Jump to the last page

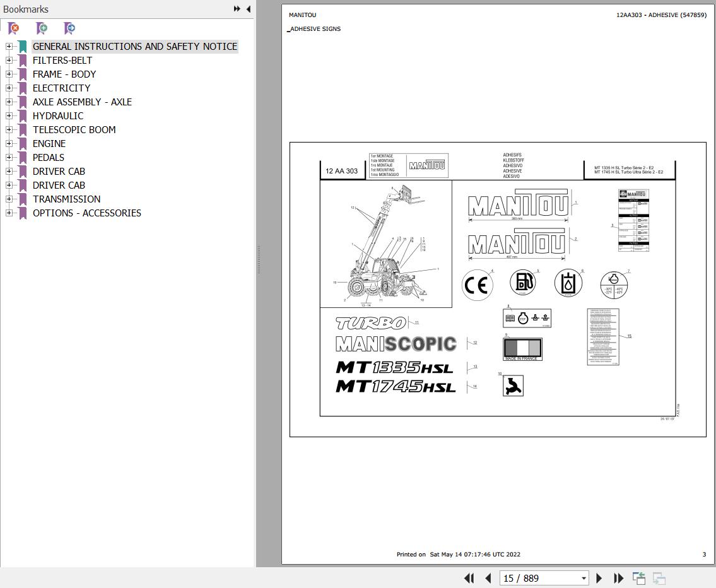618,578
